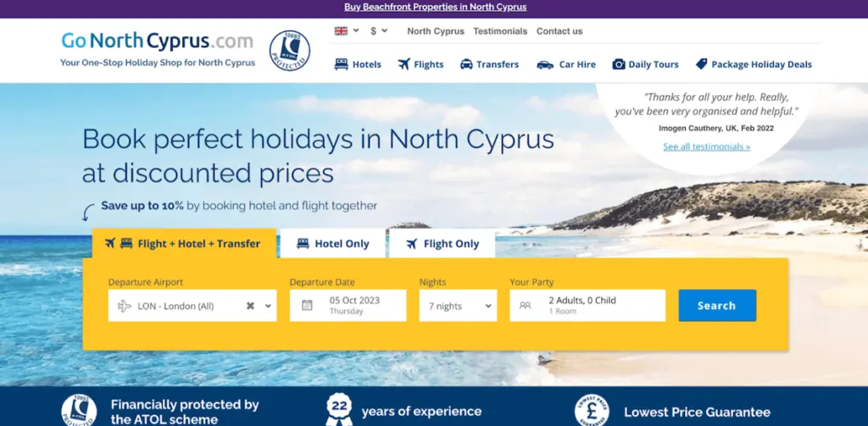Click the airplane icon beside Flights

(x=404, y=64)
